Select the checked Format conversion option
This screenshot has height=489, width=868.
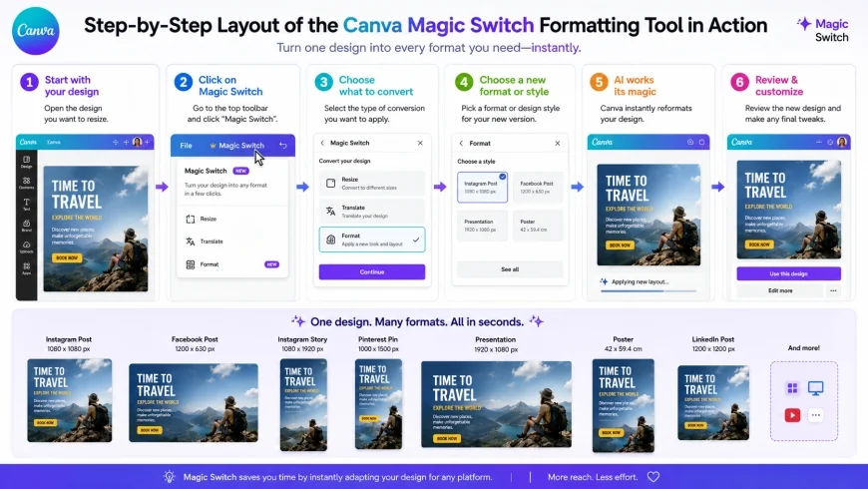tap(372, 240)
